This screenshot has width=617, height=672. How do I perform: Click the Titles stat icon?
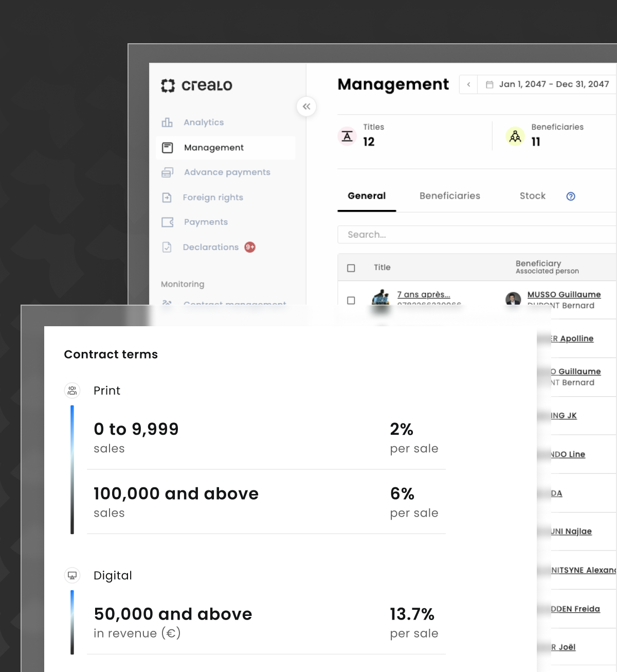point(347,136)
